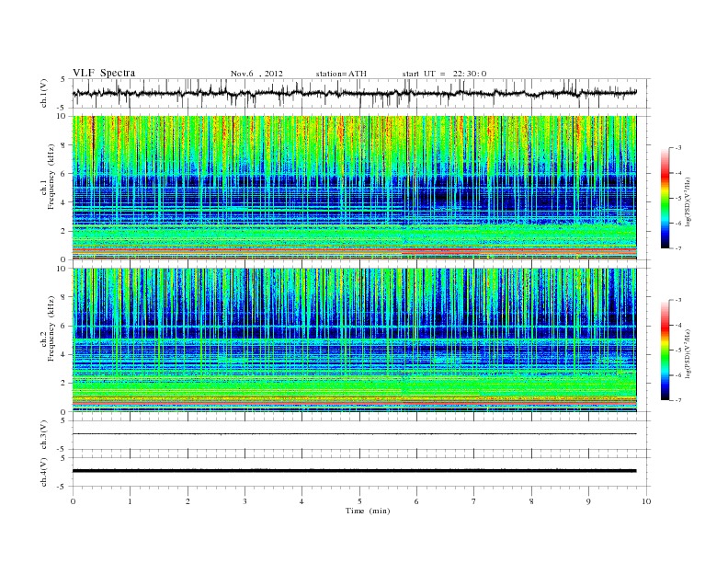The image size is (728, 563).
Task: Click tick label "8" on the time axis
Action: tap(531, 501)
